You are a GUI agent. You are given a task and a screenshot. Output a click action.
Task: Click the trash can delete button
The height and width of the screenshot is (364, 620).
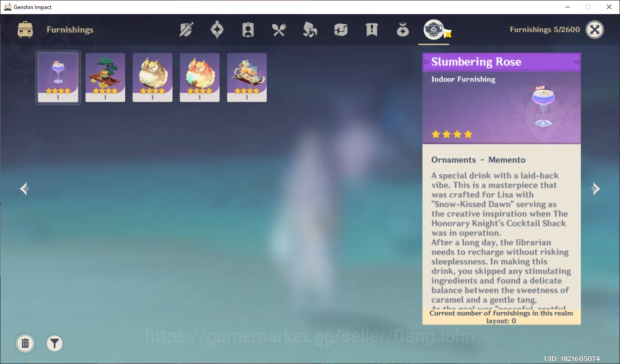click(25, 344)
